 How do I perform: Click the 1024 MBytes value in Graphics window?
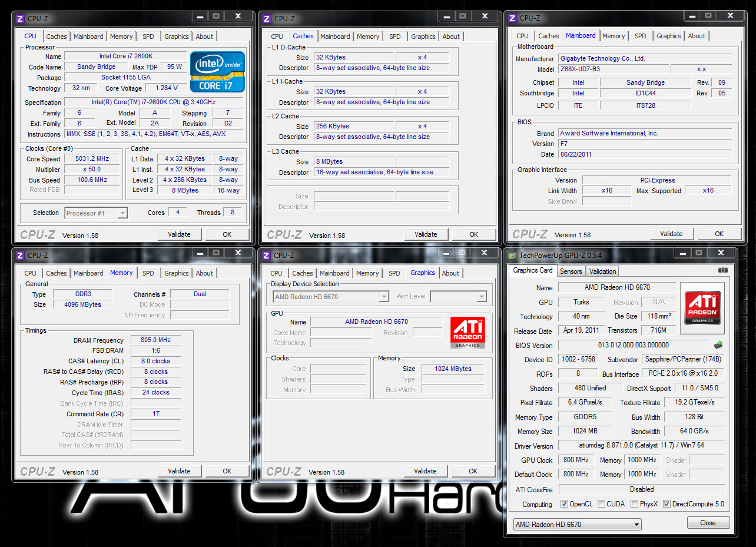(453, 369)
